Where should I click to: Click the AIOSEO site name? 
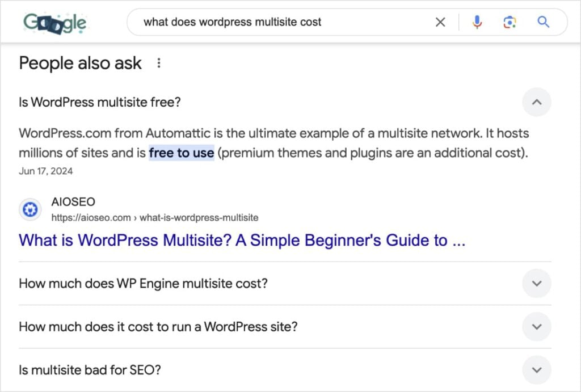tap(73, 201)
